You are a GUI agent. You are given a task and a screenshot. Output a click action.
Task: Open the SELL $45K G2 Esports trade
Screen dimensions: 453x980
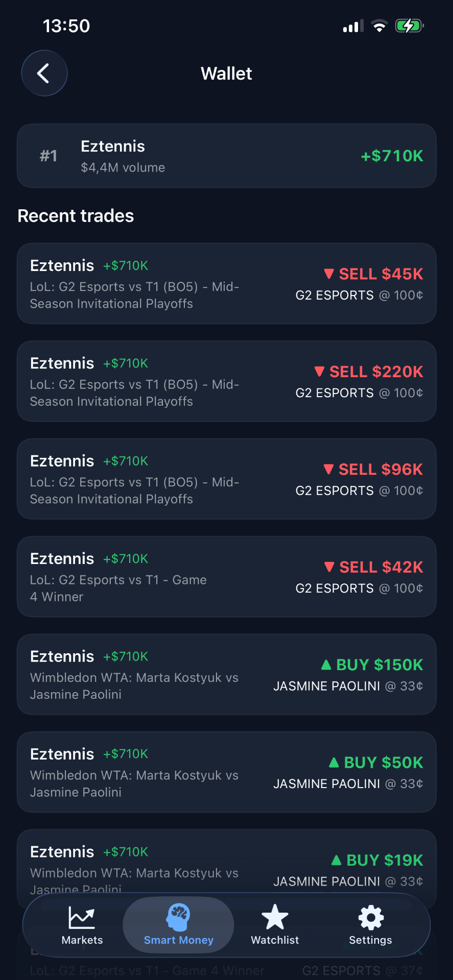[x=227, y=284]
